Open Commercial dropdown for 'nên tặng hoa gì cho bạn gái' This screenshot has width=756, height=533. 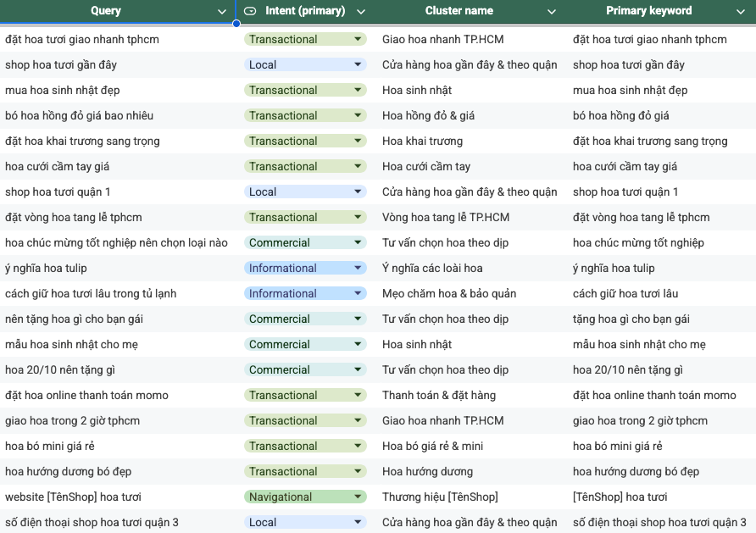(358, 319)
